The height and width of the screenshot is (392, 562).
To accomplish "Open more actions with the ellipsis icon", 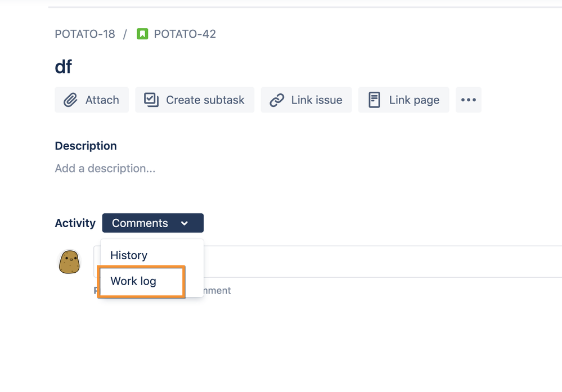I will (x=469, y=100).
